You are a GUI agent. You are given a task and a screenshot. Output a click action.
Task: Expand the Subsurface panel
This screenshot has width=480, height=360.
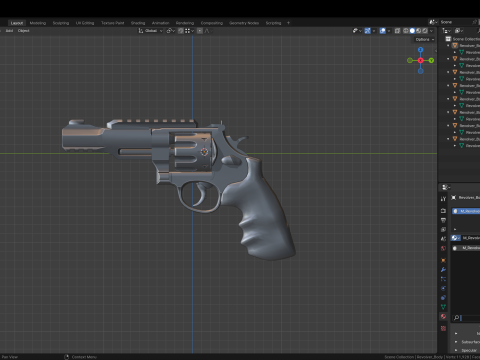[456, 342]
